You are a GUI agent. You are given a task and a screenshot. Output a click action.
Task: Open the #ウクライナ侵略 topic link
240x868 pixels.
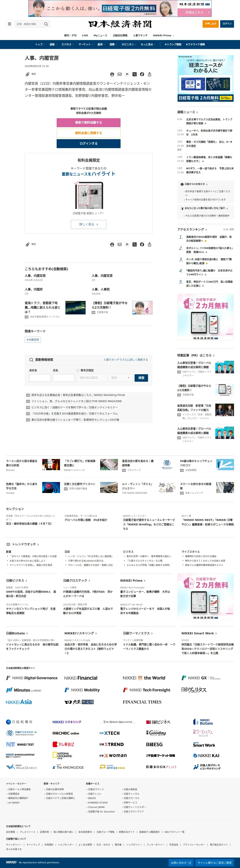point(195,45)
